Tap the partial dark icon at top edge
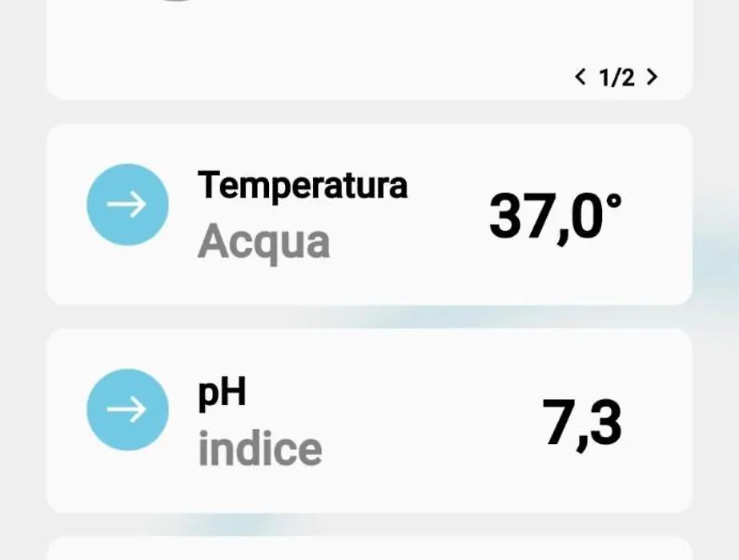The width and height of the screenshot is (739, 560). [175, 1]
